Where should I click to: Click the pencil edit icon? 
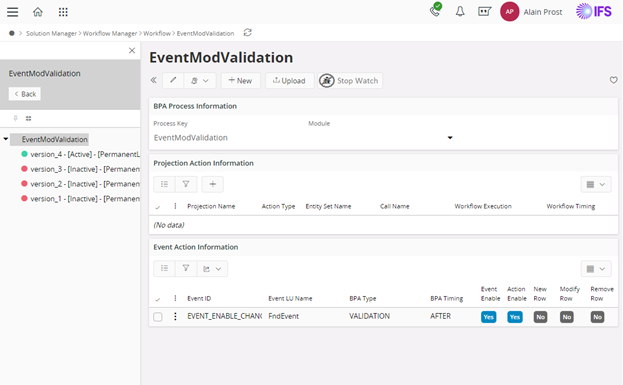coord(173,80)
